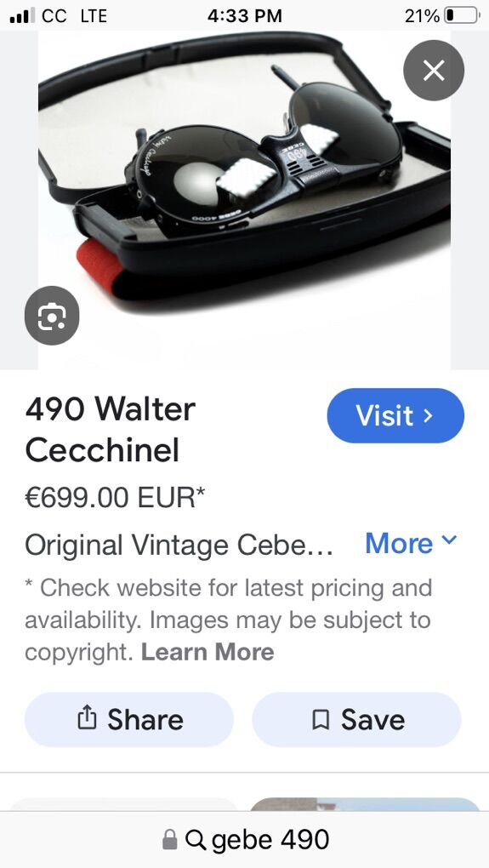The width and height of the screenshot is (489, 868).
Task: Tap the bookmark icon in Save
Action: tap(321, 720)
